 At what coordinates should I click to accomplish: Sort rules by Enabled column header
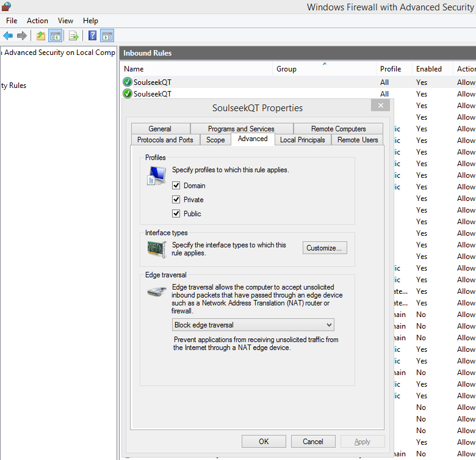pos(432,68)
